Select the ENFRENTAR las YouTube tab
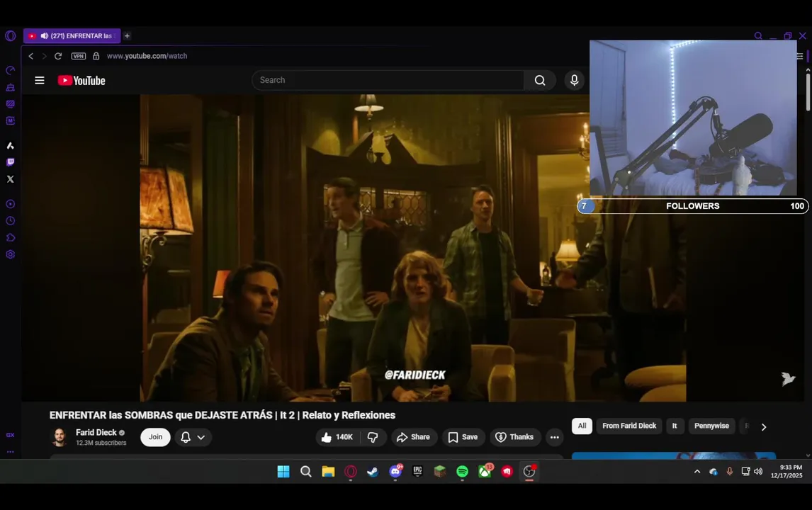This screenshot has height=510, width=812. pos(72,35)
